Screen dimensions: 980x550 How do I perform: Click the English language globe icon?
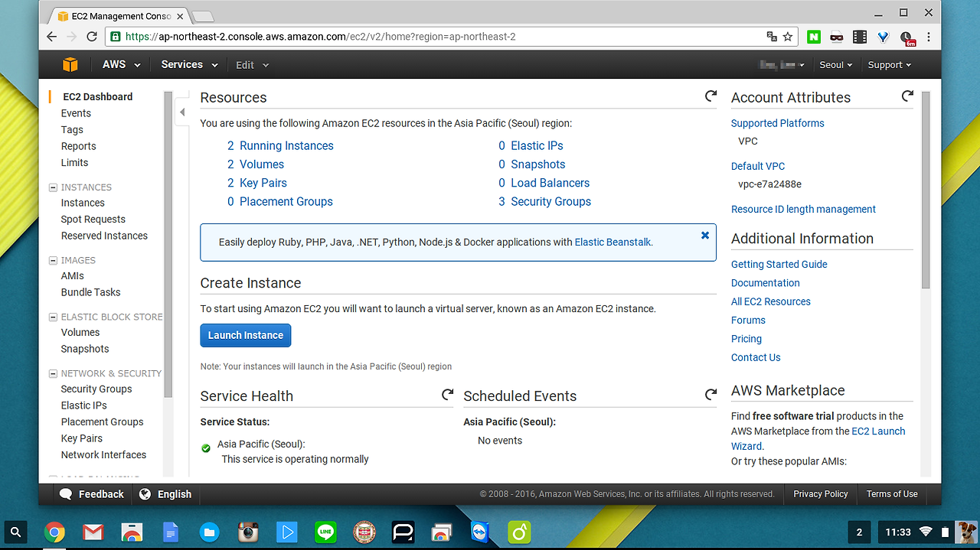coord(145,494)
